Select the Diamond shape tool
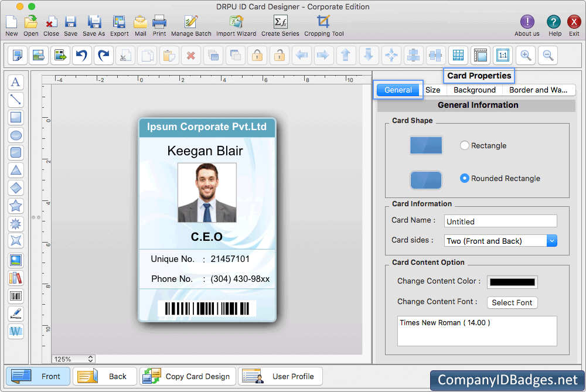 pos(16,188)
